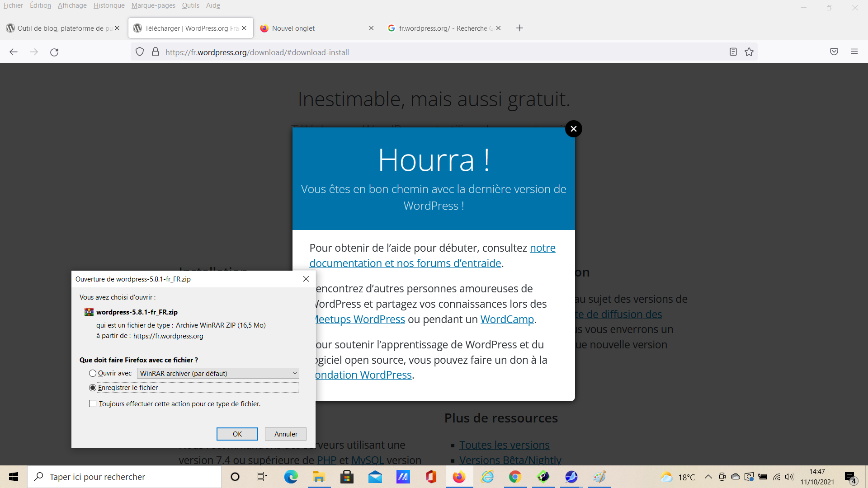Open Affichage menu
Viewport: 868px width, 488px height.
72,5
